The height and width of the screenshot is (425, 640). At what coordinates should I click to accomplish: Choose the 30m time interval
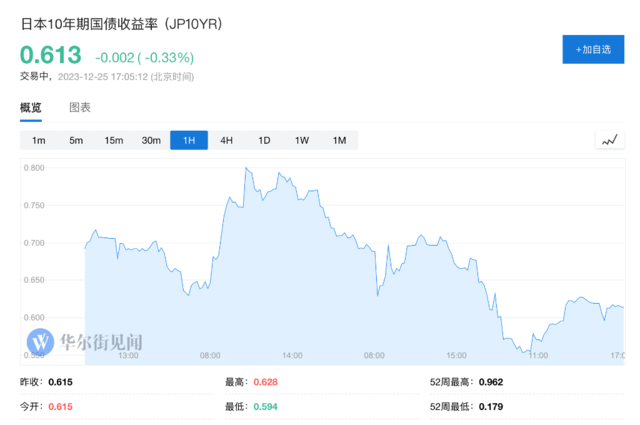click(x=151, y=140)
